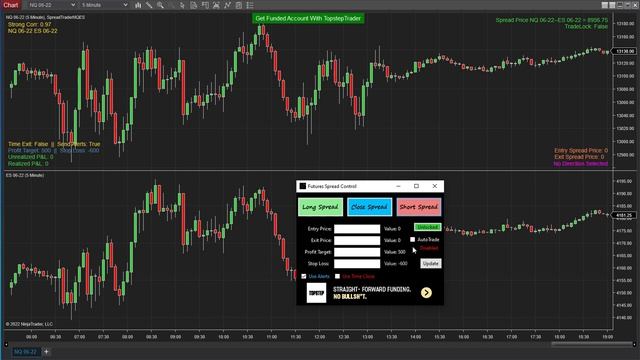Click the Update button
640x360 pixels.
coord(431,264)
